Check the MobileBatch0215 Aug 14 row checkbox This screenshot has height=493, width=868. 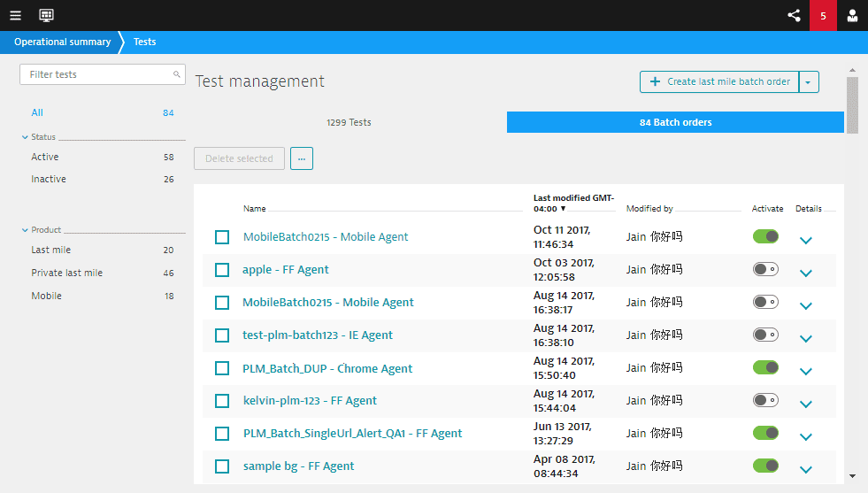click(222, 303)
